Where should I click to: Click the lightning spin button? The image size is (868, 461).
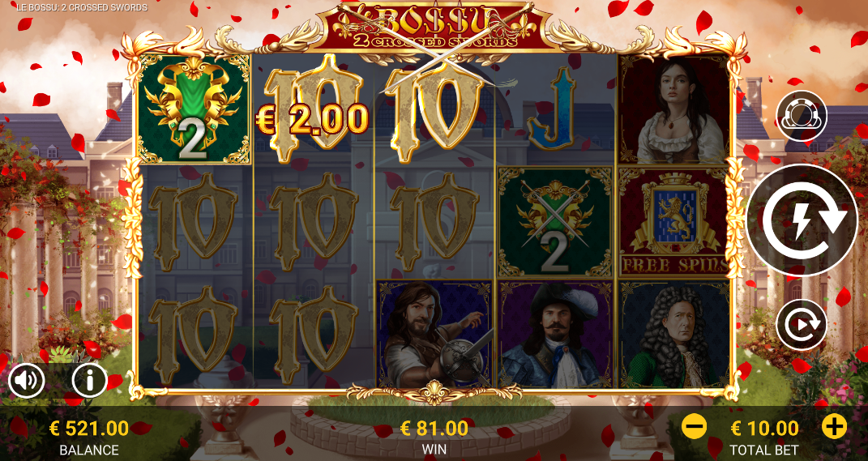click(801, 220)
